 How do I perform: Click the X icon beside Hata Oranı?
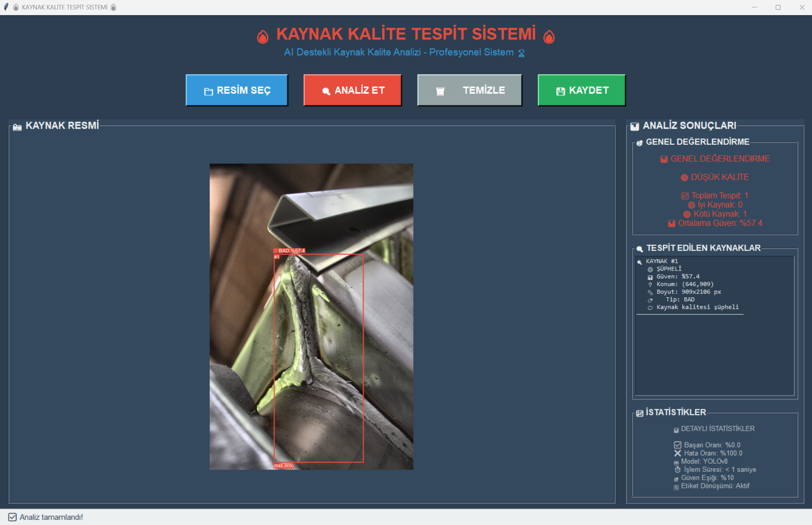677,453
